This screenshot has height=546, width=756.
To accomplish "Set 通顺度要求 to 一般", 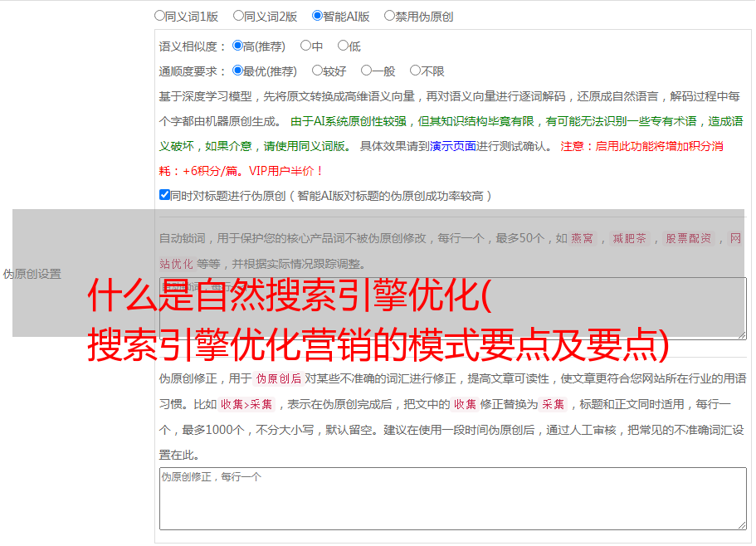I will 366,71.
